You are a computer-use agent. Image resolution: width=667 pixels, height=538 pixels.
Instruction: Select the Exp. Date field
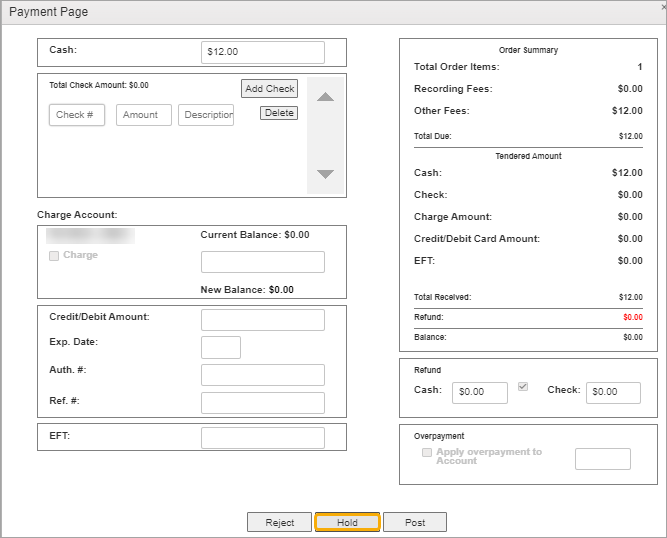[x=221, y=347]
